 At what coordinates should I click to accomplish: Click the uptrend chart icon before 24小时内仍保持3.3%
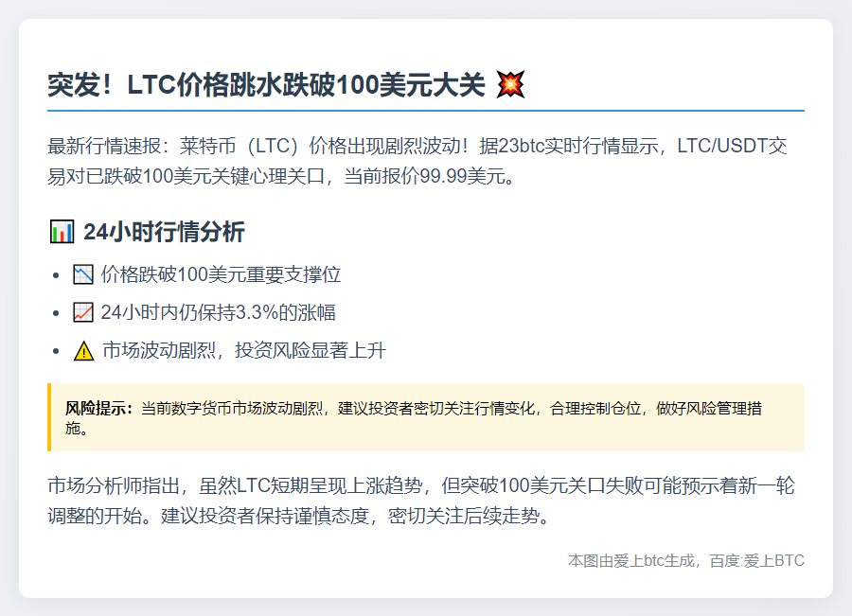tap(83, 313)
